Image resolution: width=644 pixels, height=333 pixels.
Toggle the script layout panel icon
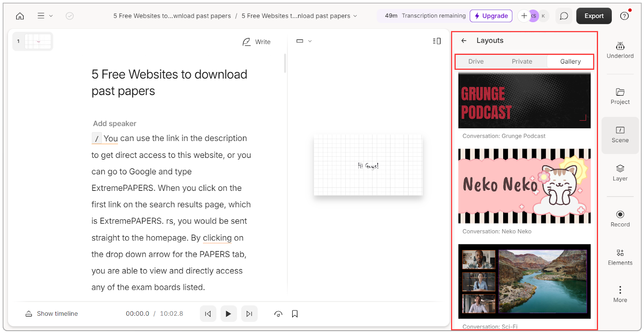tap(437, 41)
